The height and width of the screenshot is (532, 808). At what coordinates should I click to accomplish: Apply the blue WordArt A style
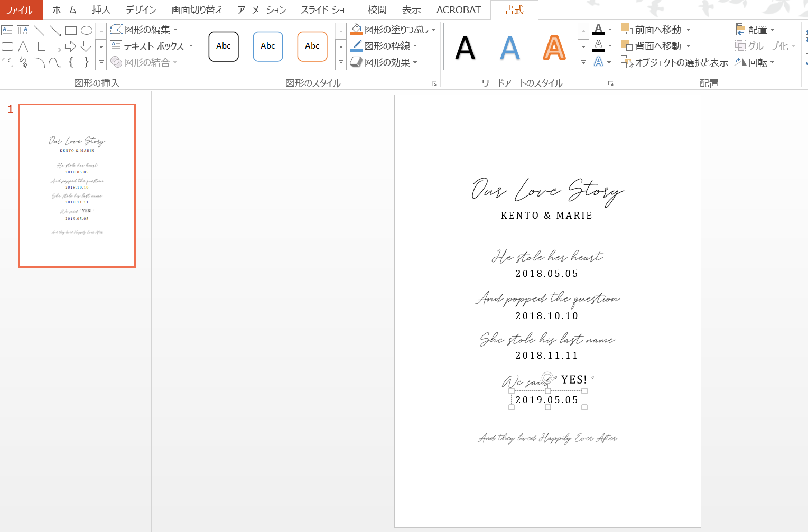[509, 48]
